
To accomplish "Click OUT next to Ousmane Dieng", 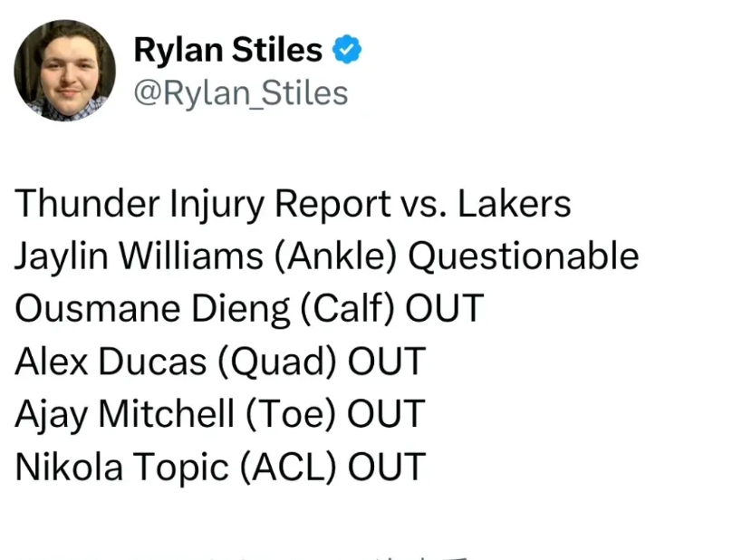I will (444, 309).
